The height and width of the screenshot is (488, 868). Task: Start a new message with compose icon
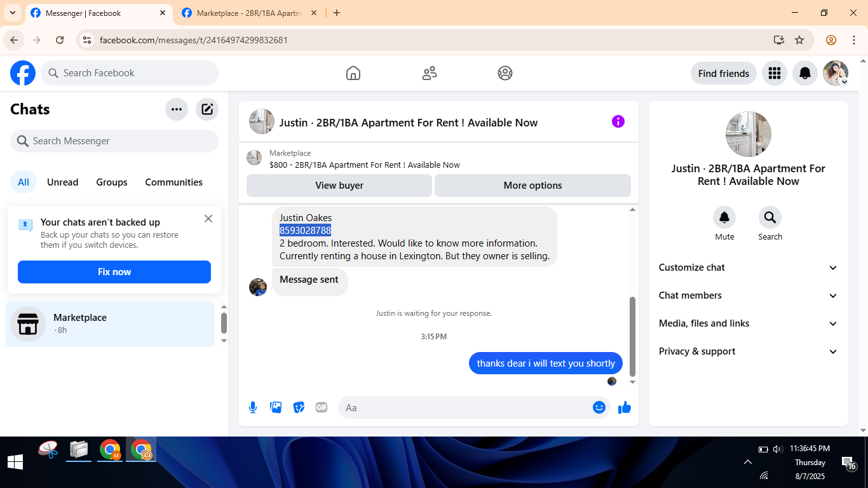[x=207, y=109]
